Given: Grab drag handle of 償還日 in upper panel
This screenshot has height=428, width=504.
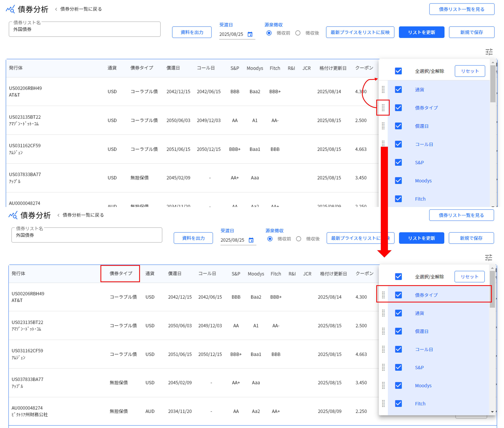Looking at the screenshot, I should [383, 126].
